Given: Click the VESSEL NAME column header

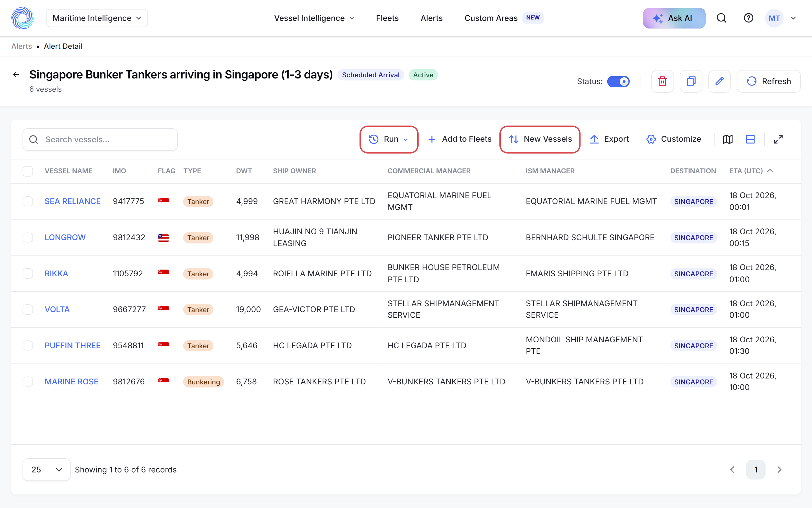Looking at the screenshot, I should click(69, 171).
